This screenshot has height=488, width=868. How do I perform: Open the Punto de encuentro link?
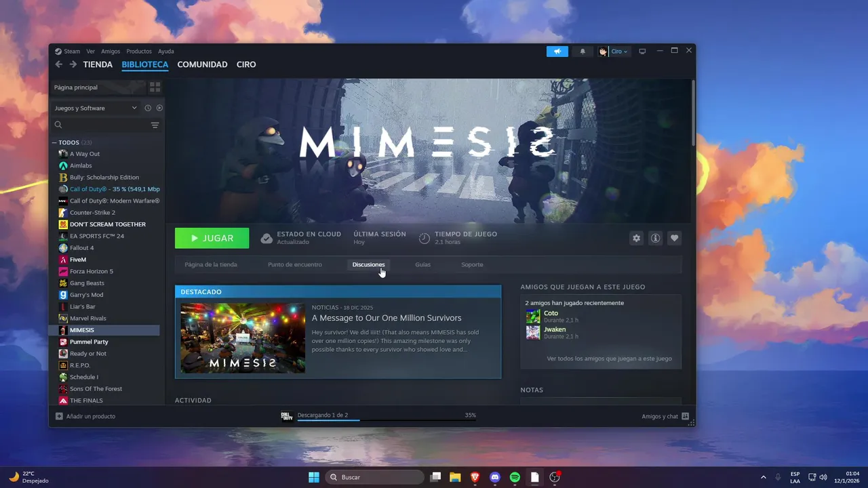[x=295, y=264]
